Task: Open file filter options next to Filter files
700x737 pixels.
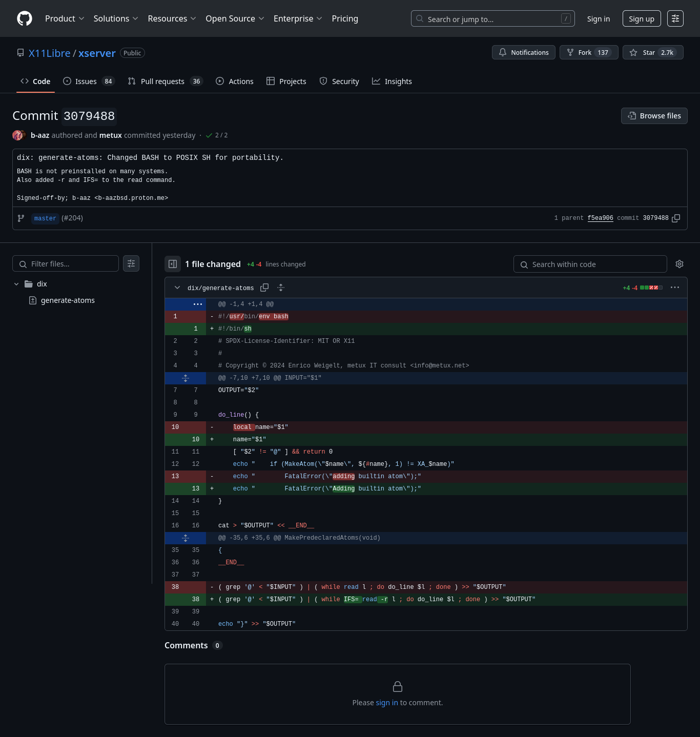Action: tap(131, 263)
